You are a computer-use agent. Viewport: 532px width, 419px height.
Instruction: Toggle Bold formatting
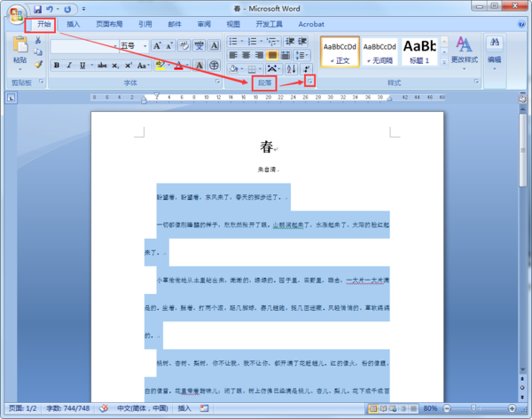pyautogui.click(x=57, y=65)
